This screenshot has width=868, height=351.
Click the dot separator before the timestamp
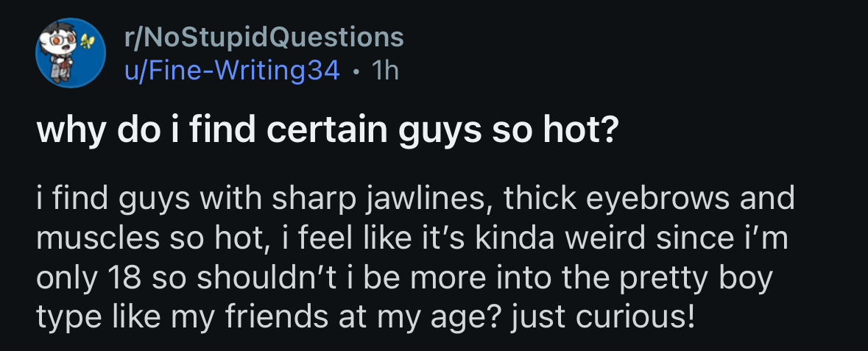[356, 71]
